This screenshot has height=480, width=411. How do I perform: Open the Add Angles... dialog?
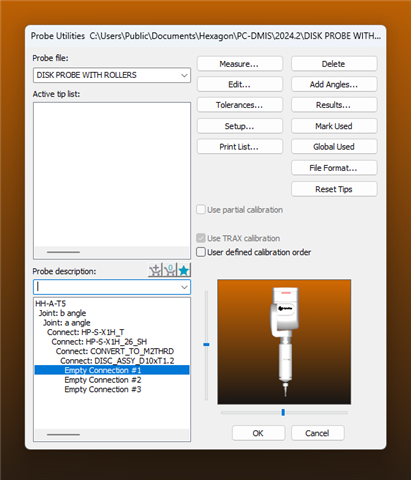point(334,84)
